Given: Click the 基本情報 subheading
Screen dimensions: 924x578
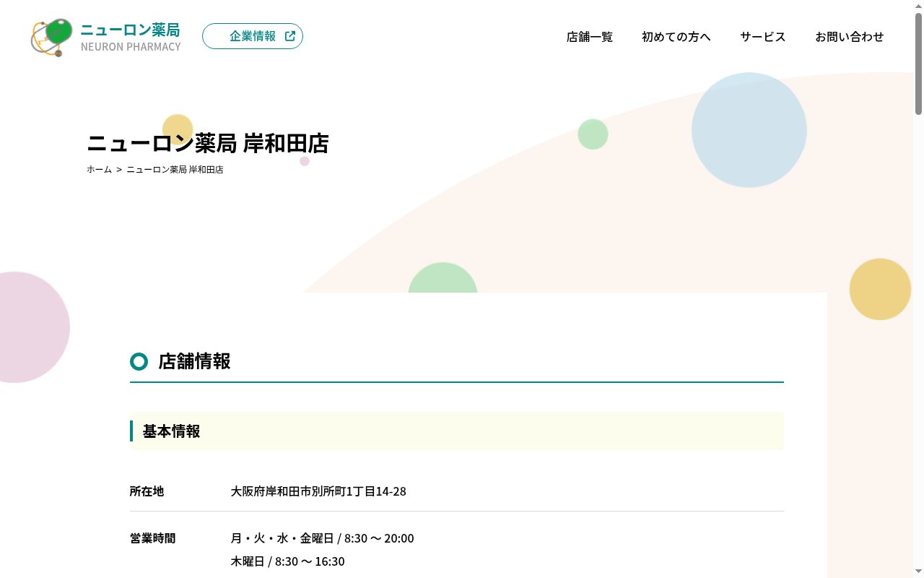Looking at the screenshot, I should pyautogui.click(x=172, y=431).
